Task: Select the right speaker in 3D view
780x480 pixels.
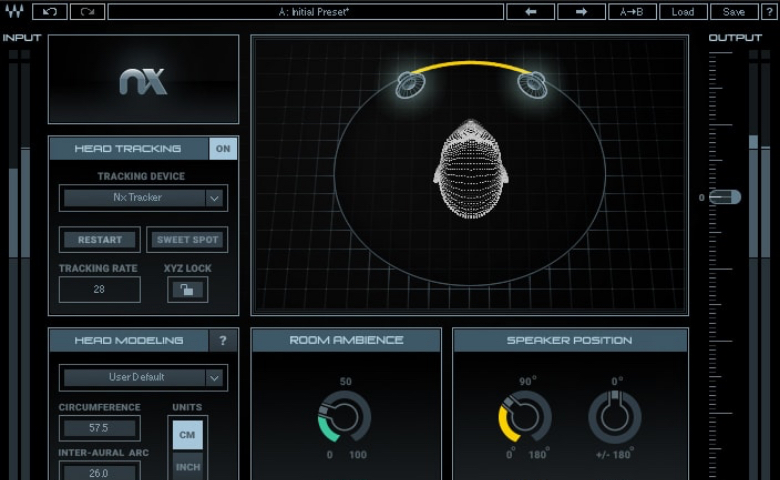Action: pyautogui.click(x=532, y=85)
